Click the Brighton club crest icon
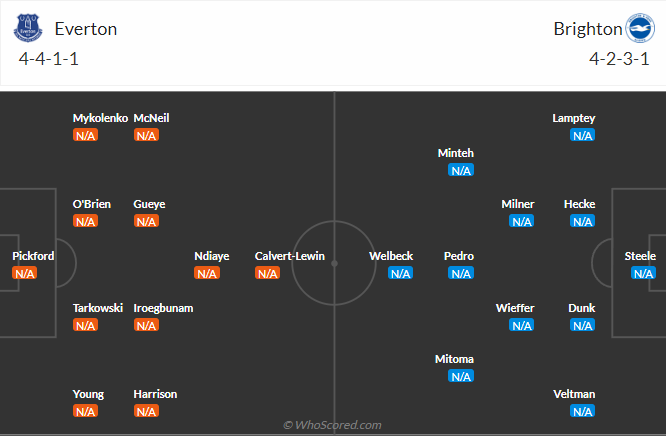 coord(637,28)
